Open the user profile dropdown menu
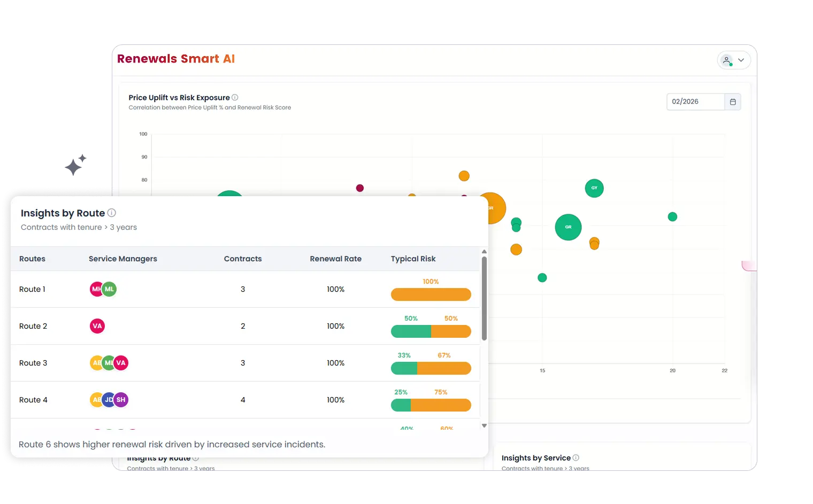This screenshot has width=813, height=504. click(734, 60)
